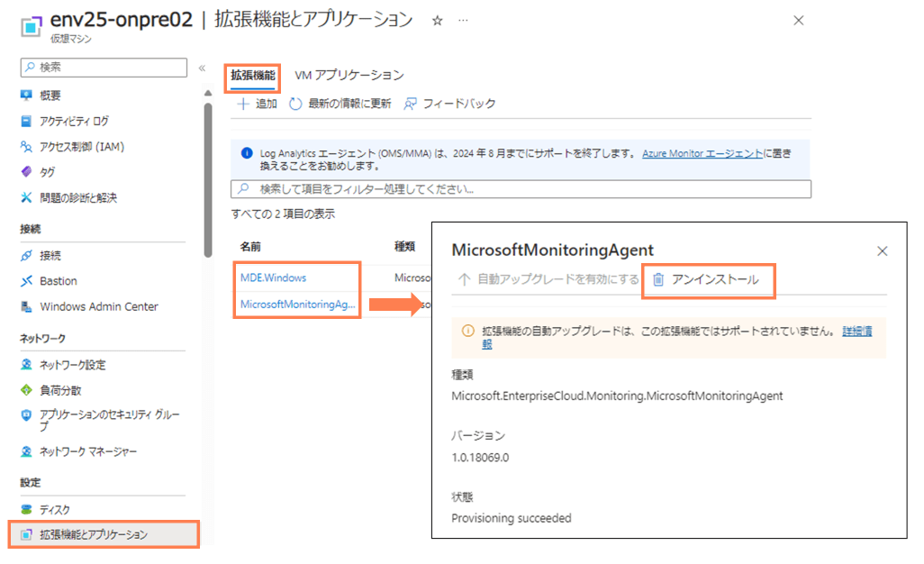Click the 接続 icon under the 接続 section
924x564 pixels.
tap(26, 256)
